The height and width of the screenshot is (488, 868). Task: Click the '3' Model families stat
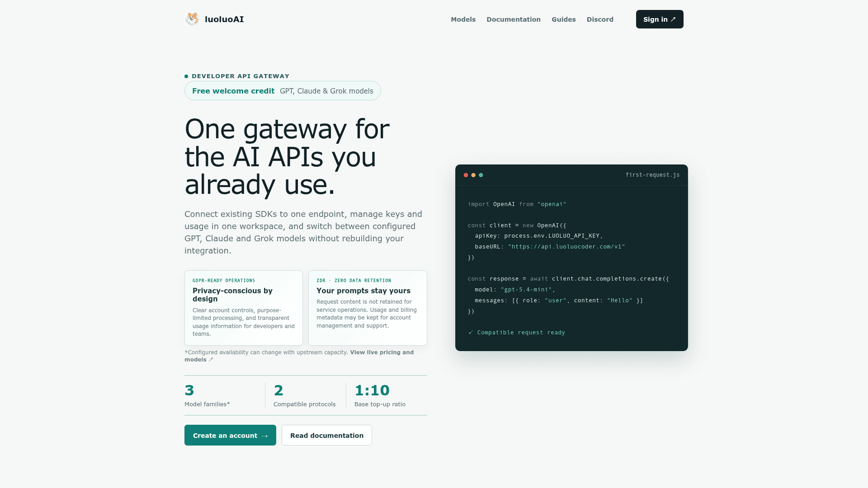coord(207,395)
